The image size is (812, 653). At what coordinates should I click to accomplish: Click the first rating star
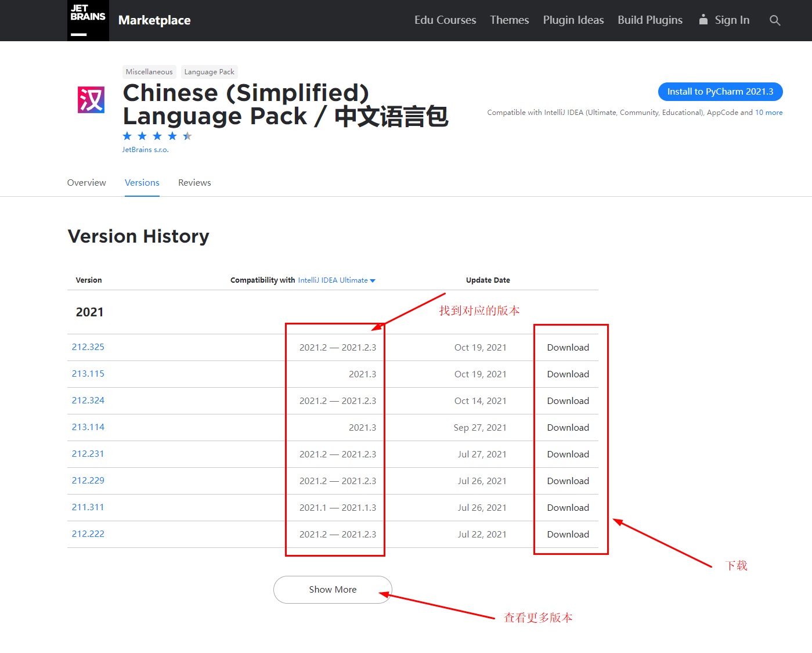tap(127, 135)
